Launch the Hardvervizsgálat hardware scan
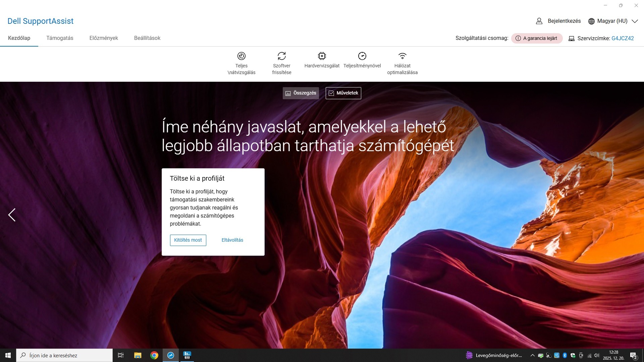The image size is (644, 362). click(x=322, y=56)
